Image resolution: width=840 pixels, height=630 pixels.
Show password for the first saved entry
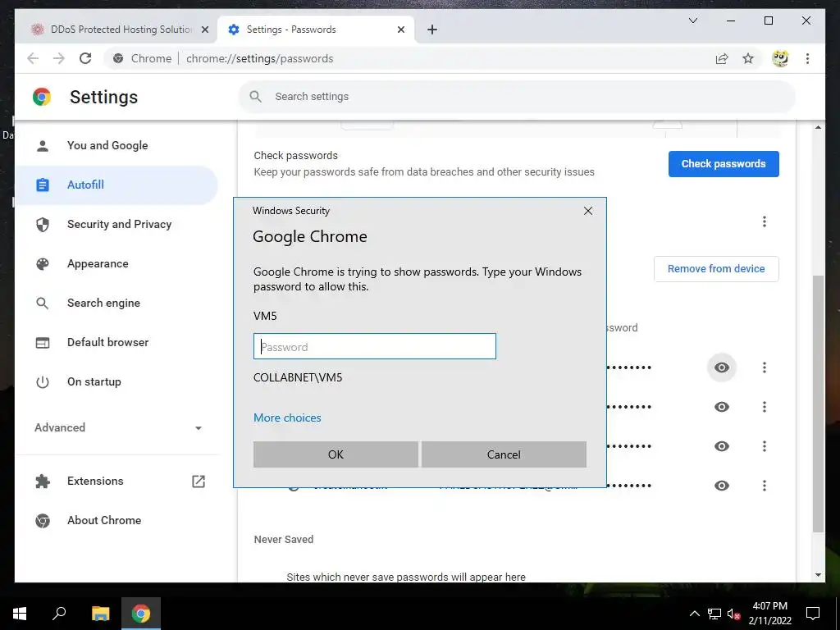tap(722, 367)
